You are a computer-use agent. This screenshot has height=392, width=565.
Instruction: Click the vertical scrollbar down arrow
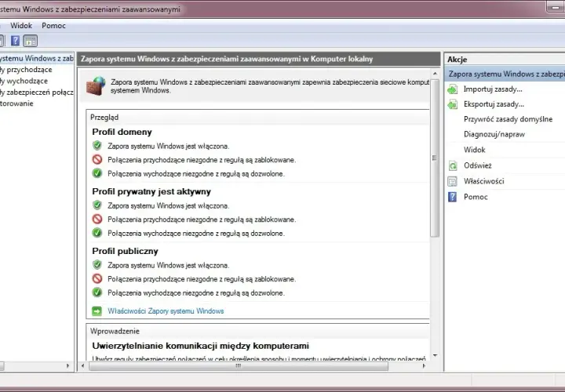(x=435, y=356)
